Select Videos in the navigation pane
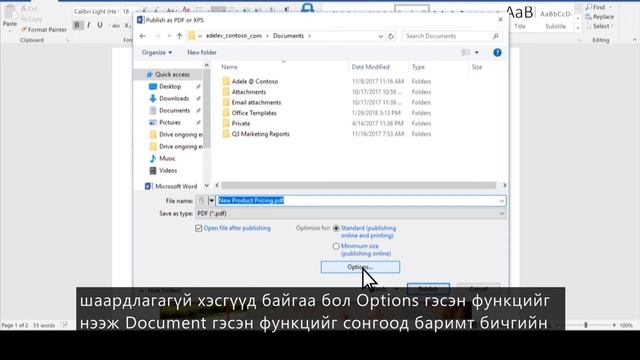The width and height of the screenshot is (640, 360). tap(168, 171)
